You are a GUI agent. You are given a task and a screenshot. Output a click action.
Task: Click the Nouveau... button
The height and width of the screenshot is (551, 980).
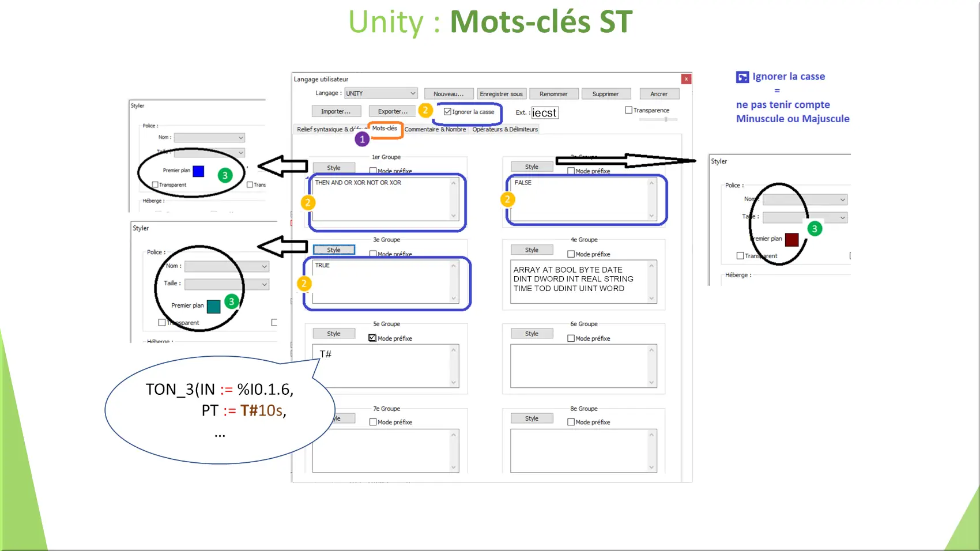449,94
